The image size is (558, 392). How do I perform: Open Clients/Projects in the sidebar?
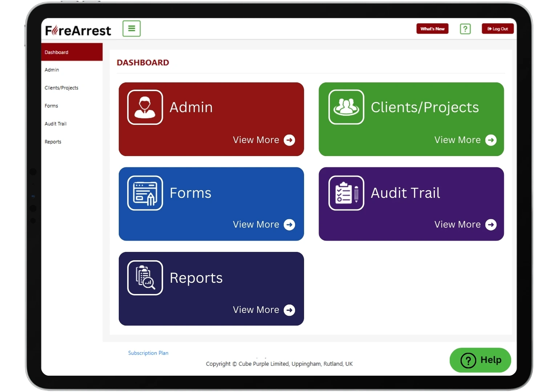61,88
